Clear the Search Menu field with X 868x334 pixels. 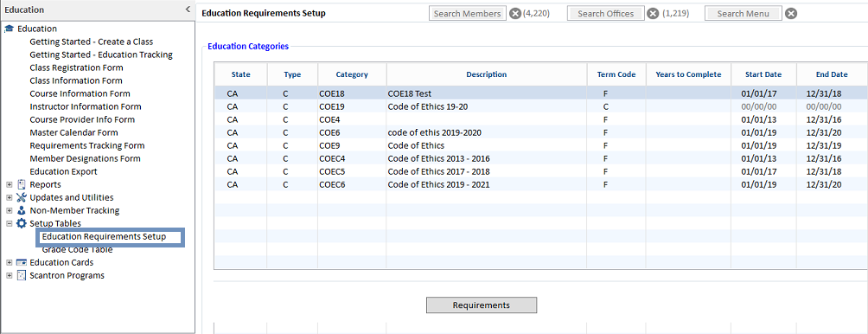tap(792, 13)
